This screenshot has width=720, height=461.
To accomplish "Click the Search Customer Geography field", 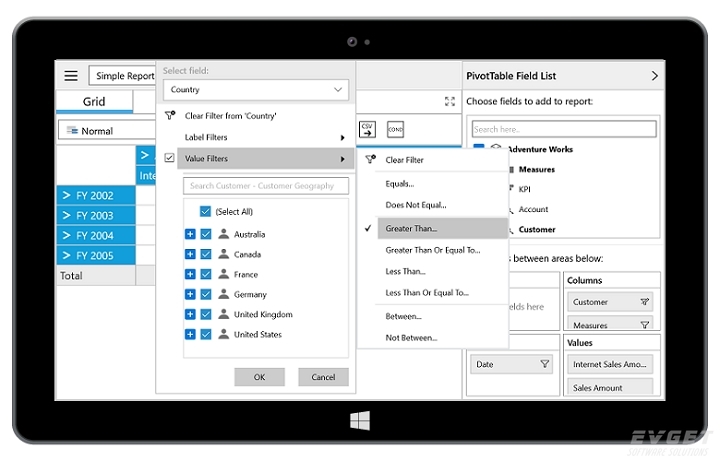I will coord(266,186).
